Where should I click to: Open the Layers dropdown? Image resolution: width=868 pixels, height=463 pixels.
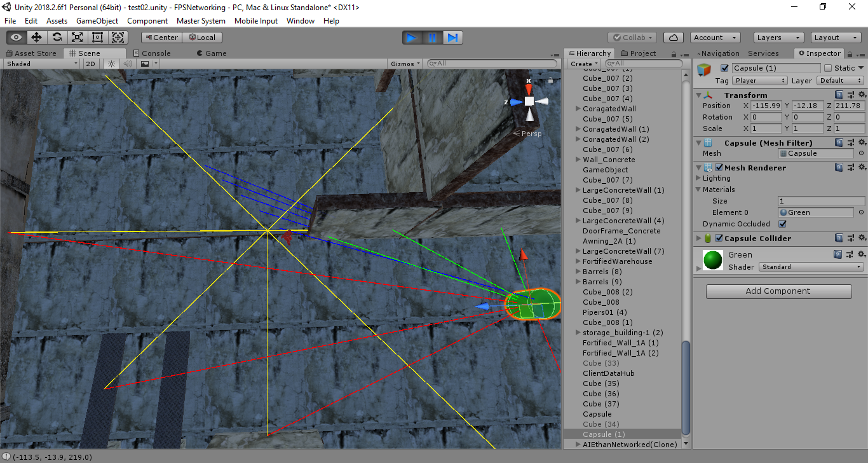[x=778, y=38]
